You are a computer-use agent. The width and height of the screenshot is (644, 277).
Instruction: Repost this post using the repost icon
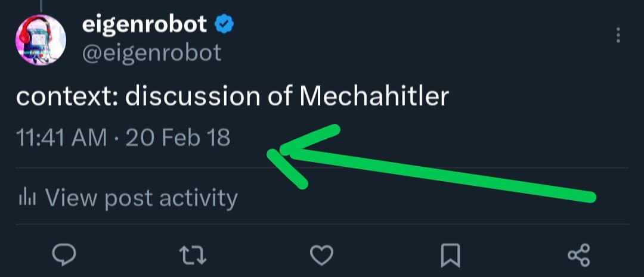[x=193, y=254]
